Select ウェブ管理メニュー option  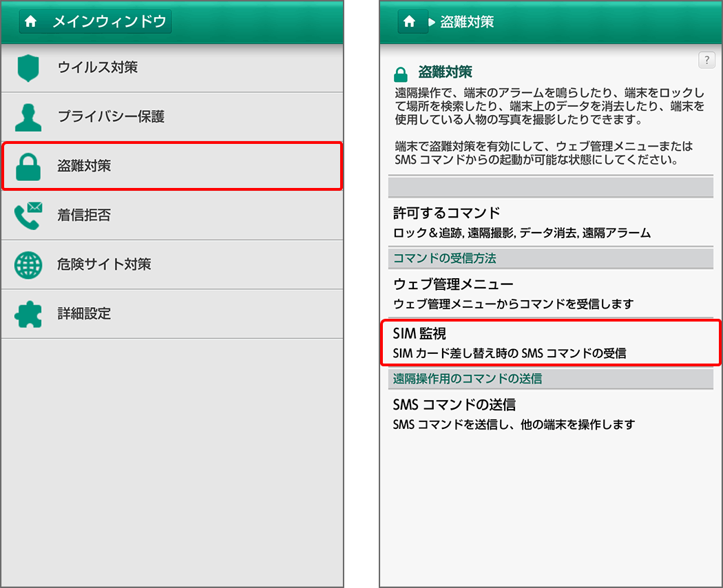551,291
